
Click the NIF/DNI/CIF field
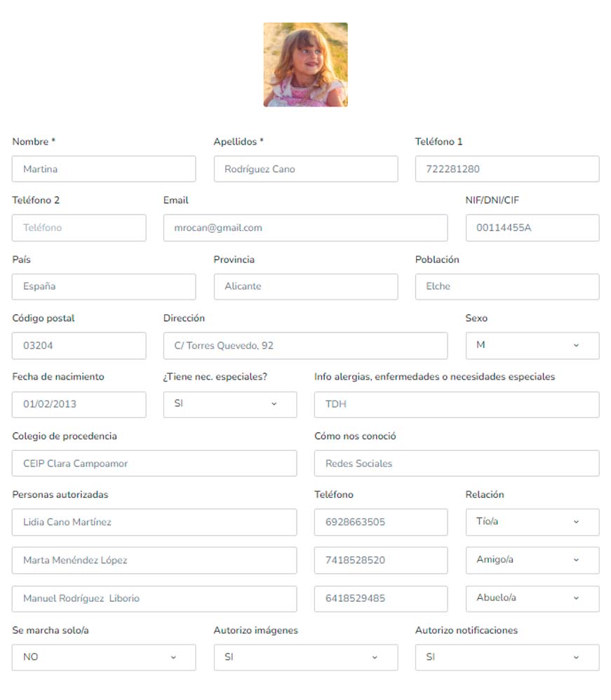532,228
